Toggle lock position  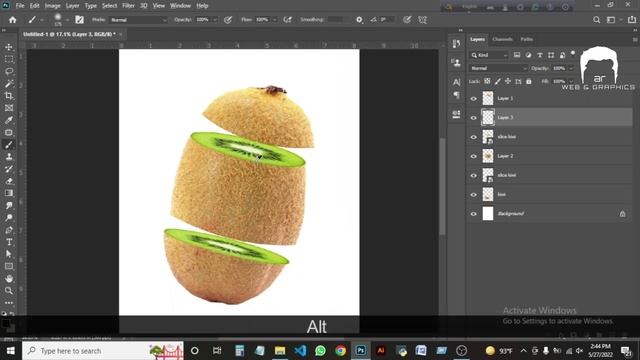[508, 81]
